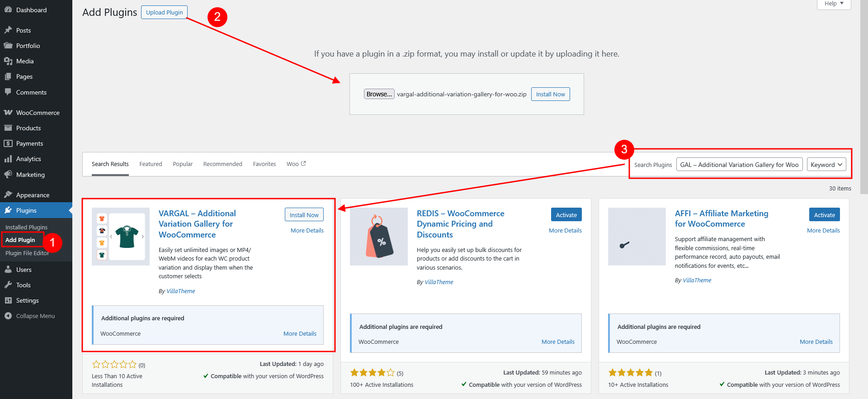868x399 pixels.
Task: Open the VillaTheme author link for VARGAL
Action: (x=181, y=291)
